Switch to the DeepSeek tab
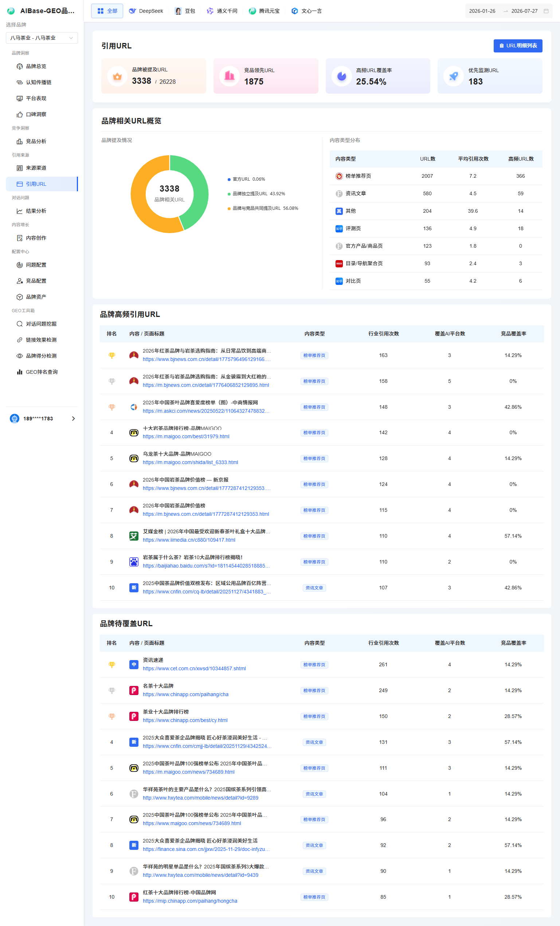Screen dimensions: 560x926 click(146, 11)
